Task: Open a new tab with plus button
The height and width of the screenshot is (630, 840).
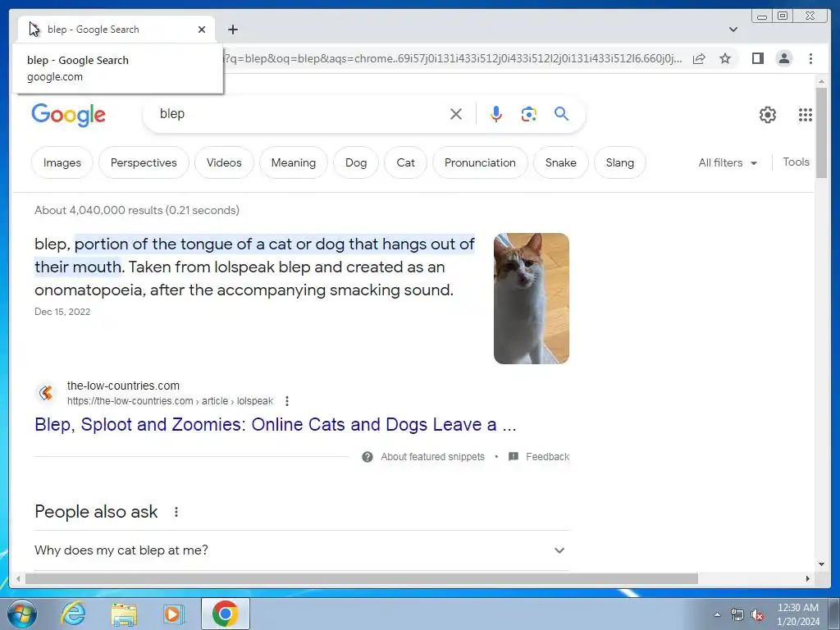Action: pyautogui.click(x=232, y=30)
